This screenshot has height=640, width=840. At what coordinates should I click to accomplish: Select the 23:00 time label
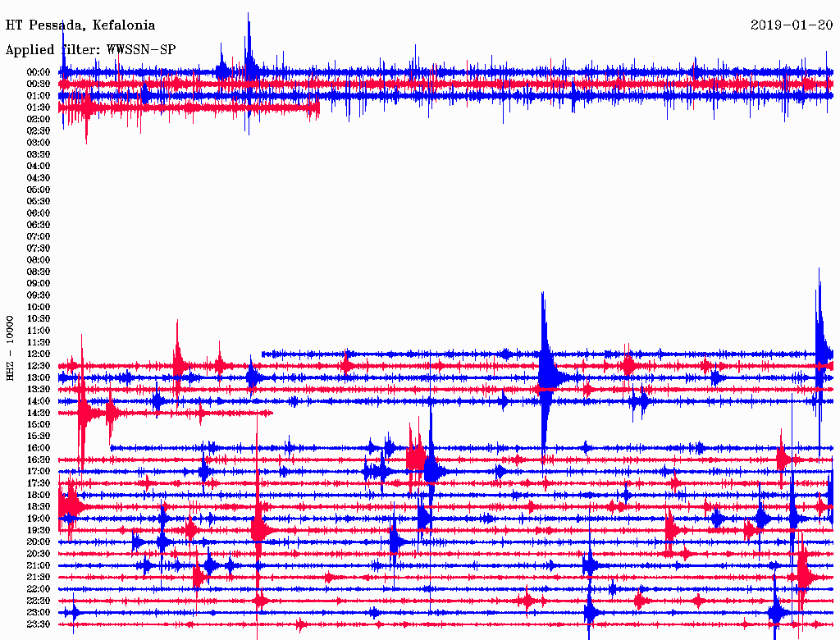click(x=39, y=613)
